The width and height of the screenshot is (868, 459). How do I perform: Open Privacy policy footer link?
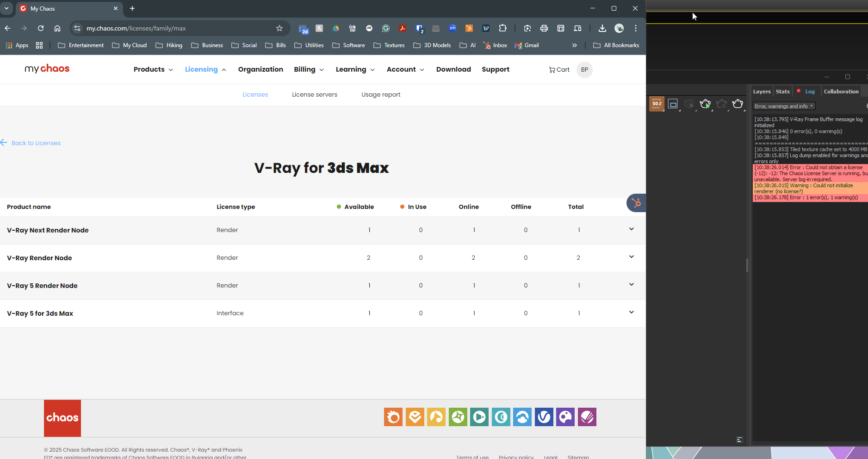point(516,457)
